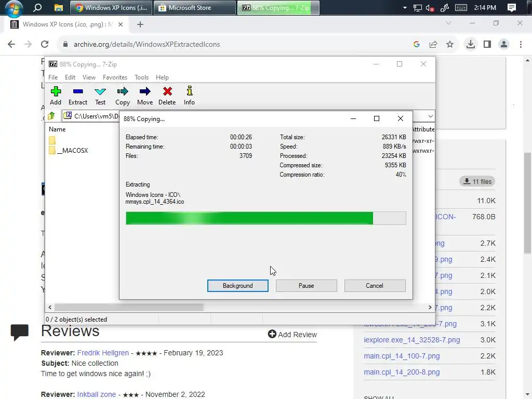Show hidden tray icons arrow
532x399 pixels.
tap(405, 7)
